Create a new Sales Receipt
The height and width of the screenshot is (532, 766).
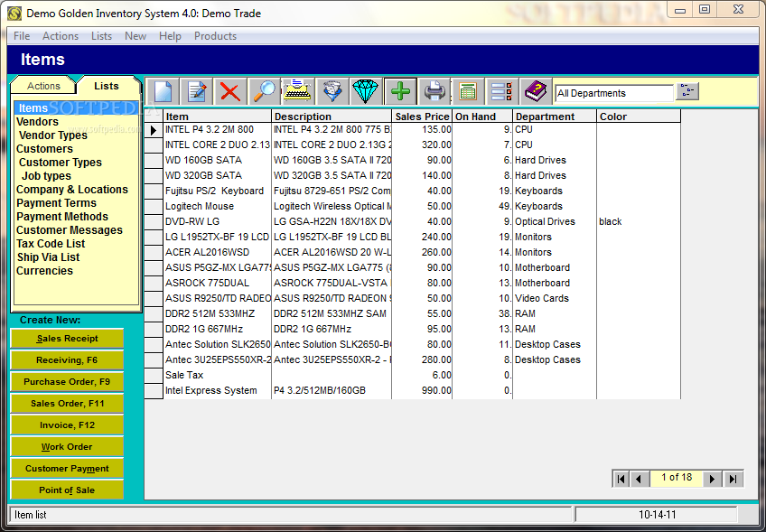67,339
